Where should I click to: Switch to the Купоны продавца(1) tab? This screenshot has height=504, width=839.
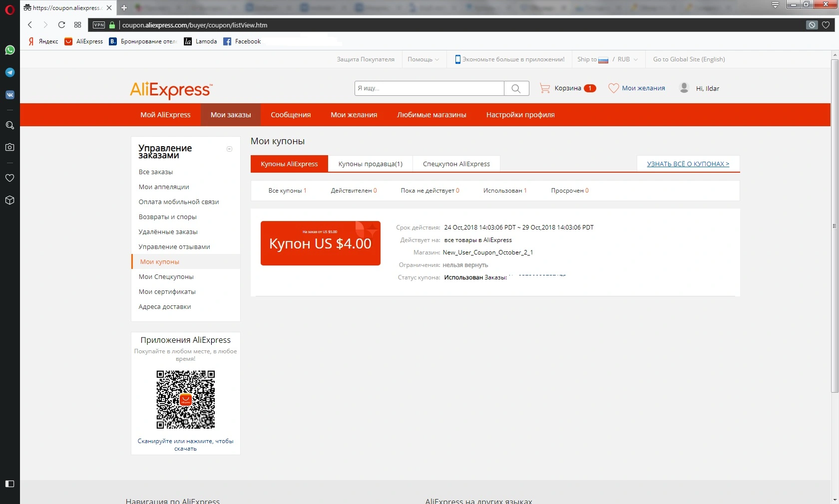pyautogui.click(x=371, y=164)
